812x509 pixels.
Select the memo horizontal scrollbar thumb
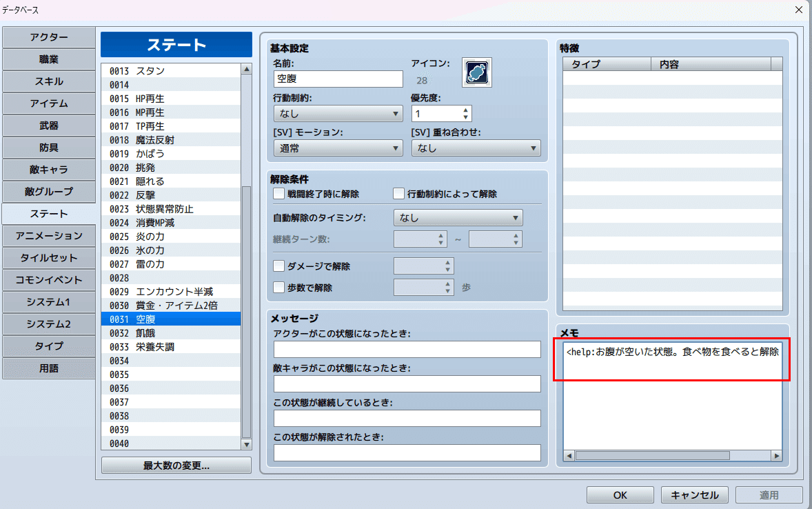[653, 456]
